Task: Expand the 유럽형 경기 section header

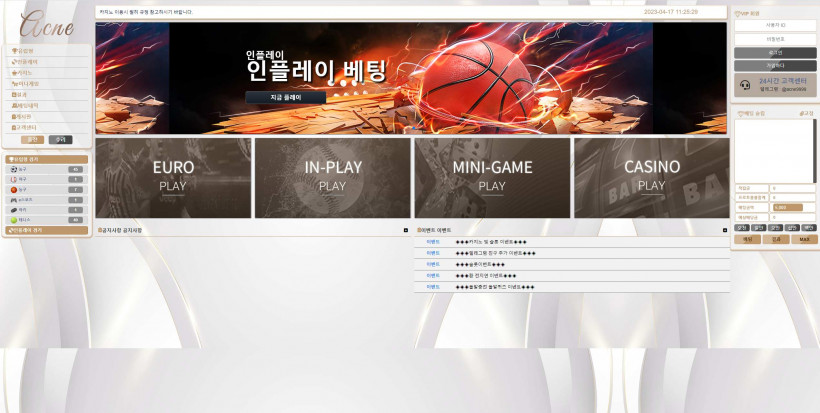Action: pyautogui.click(x=47, y=159)
